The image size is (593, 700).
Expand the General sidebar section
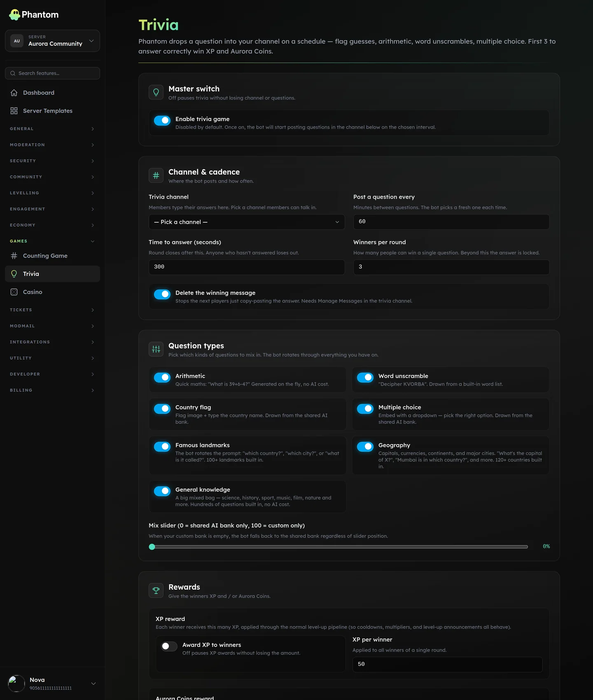52,129
